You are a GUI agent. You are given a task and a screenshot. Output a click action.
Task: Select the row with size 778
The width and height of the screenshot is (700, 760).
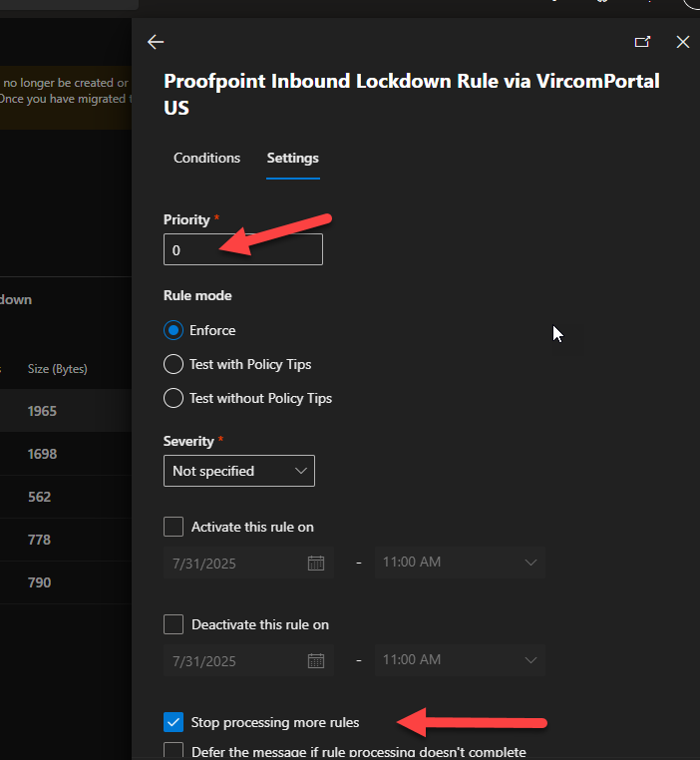tap(66, 540)
